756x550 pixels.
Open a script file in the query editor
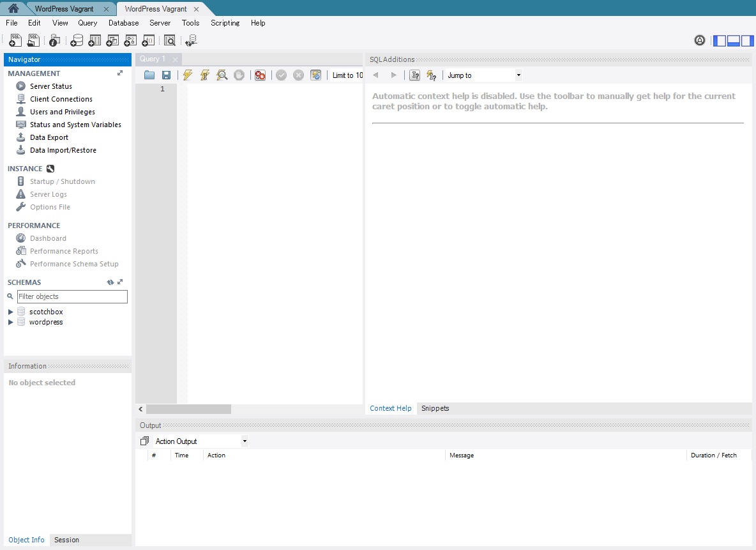point(149,75)
